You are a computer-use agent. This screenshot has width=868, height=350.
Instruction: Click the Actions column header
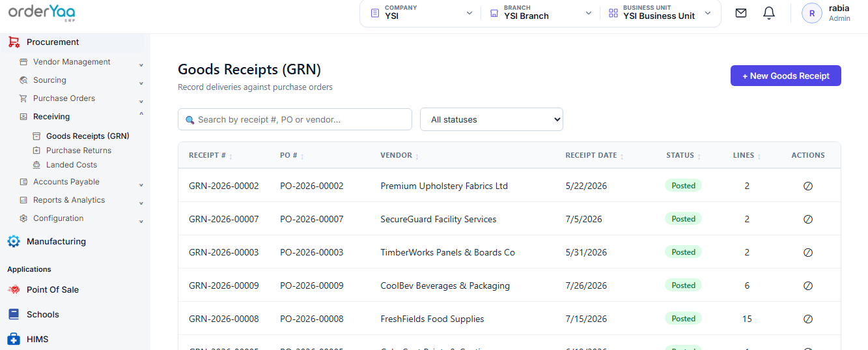(x=808, y=155)
